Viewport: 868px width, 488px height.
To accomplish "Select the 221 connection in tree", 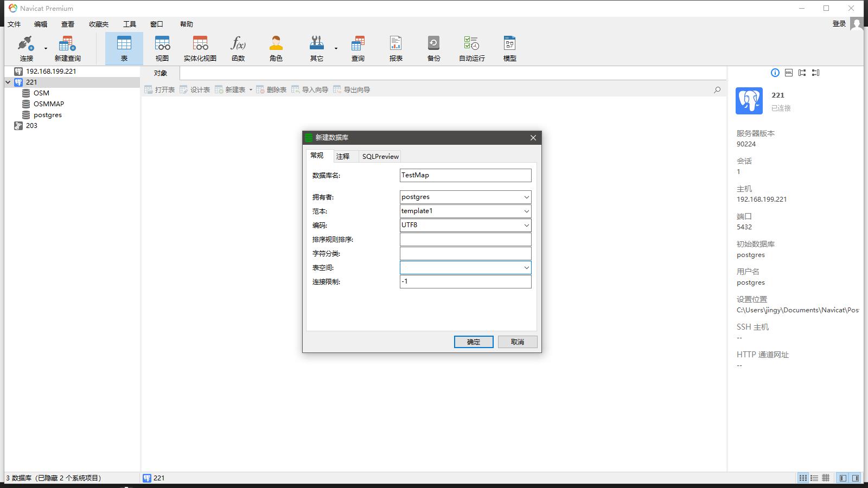I will tap(31, 82).
